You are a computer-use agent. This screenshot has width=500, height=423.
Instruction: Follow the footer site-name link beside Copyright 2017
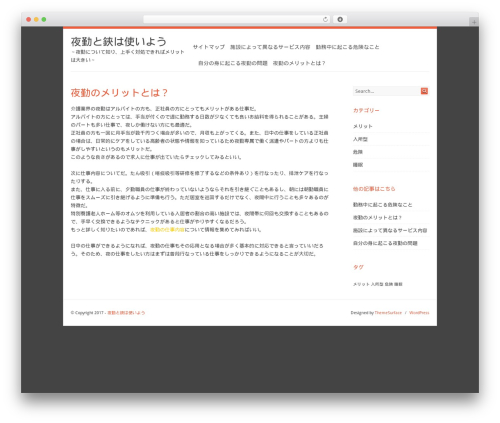pos(126,313)
